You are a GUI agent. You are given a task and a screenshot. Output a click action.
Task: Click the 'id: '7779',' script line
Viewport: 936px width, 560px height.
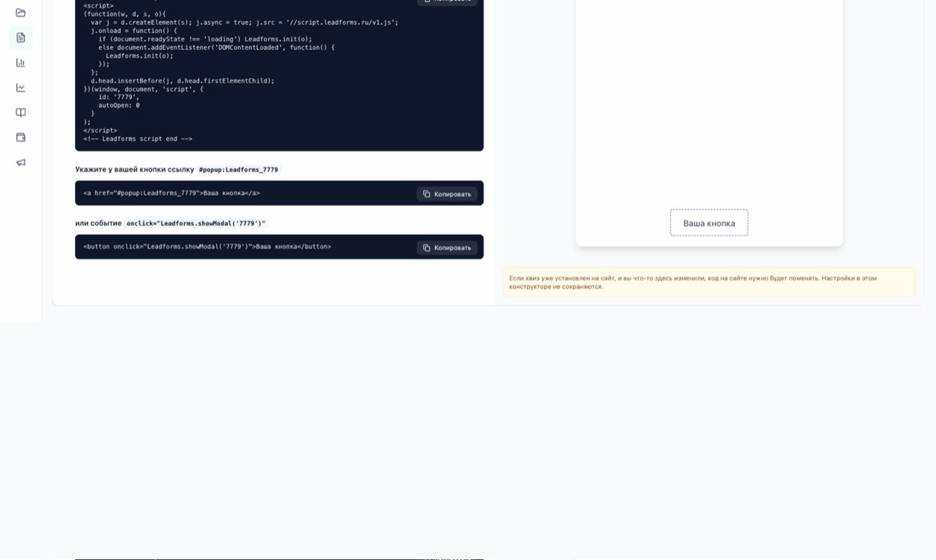[119, 97]
